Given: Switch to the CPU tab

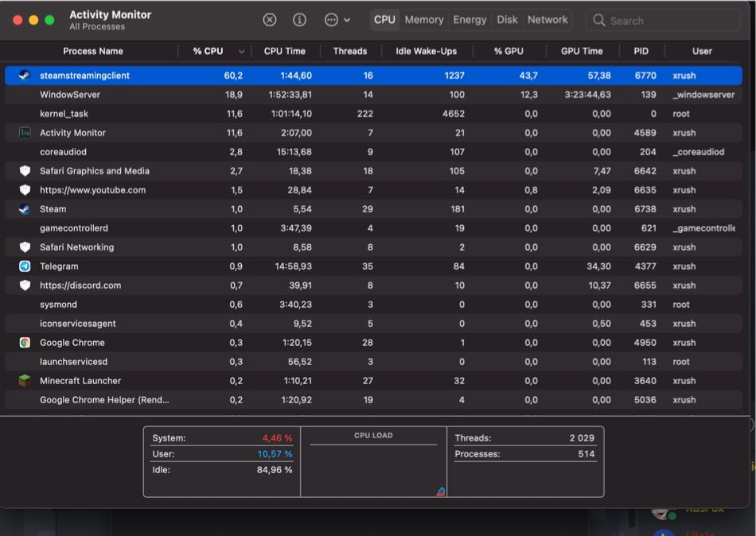Looking at the screenshot, I should coord(384,20).
